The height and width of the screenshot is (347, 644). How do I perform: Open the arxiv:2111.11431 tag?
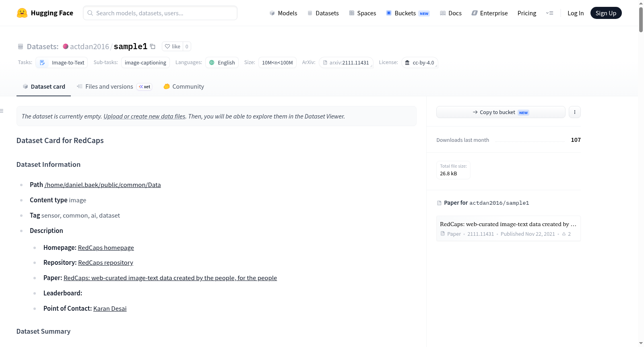(346, 62)
